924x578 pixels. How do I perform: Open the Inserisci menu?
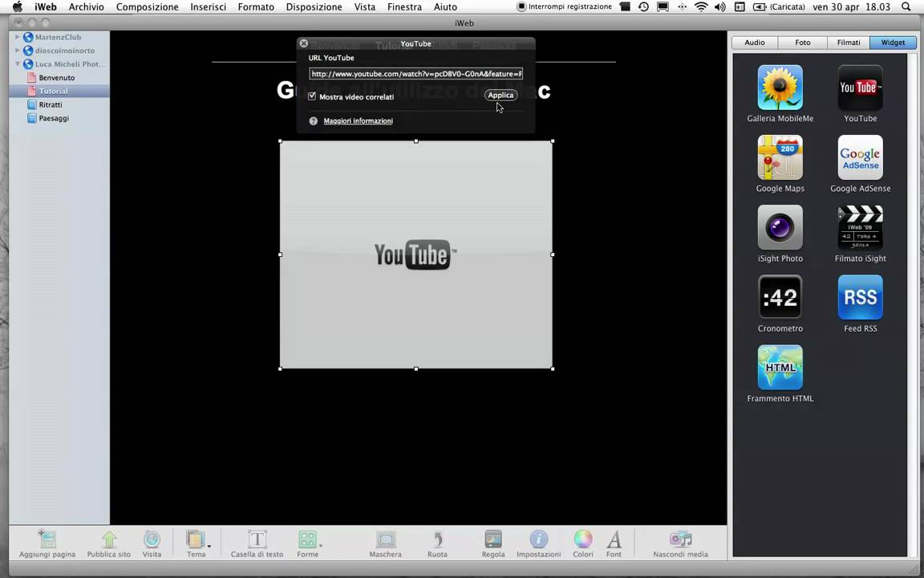pos(208,7)
